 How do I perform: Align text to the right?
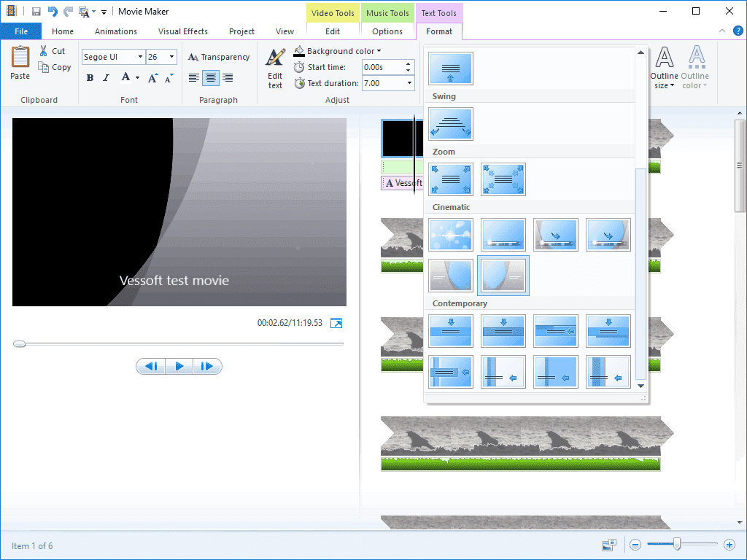[x=228, y=77]
